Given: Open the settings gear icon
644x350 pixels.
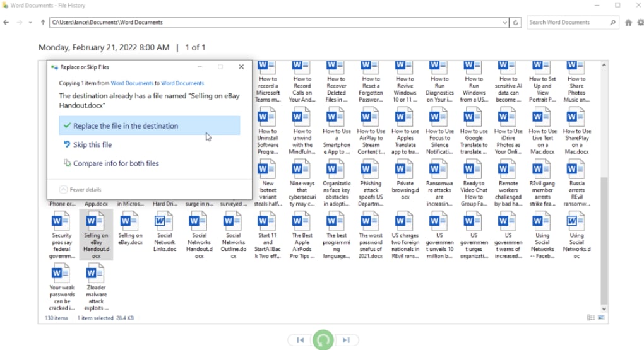Looking at the screenshot, I should [640, 23].
